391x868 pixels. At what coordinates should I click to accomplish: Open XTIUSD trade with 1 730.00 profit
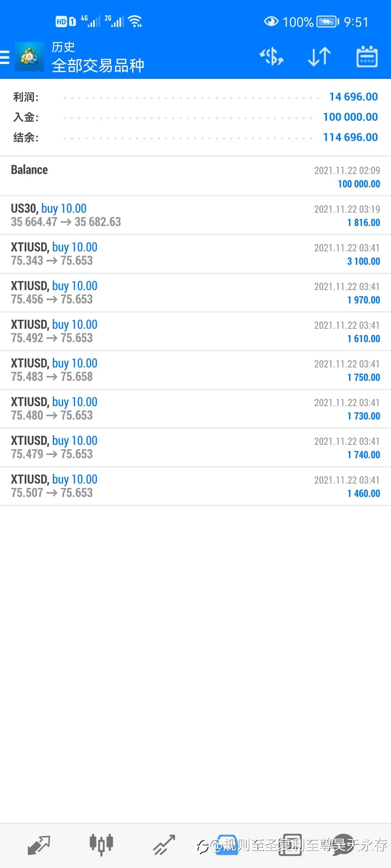195,409
